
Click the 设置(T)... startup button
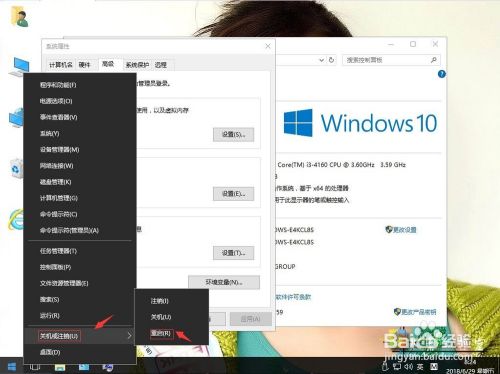233,253
